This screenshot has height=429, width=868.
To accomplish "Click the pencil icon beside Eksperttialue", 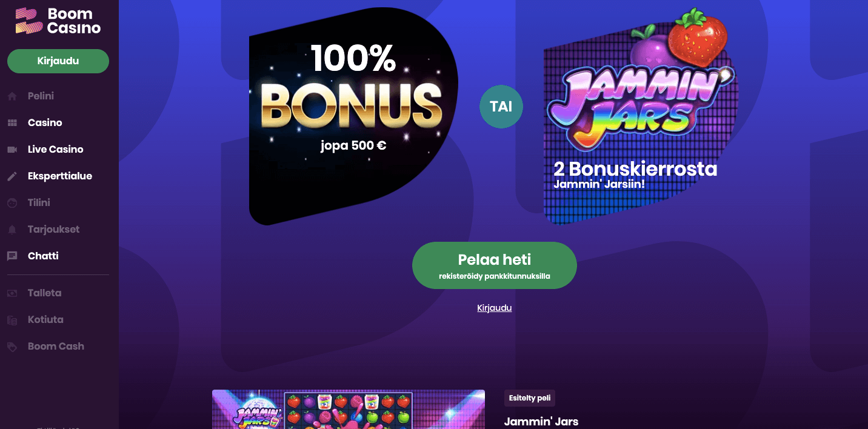I will click(x=12, y=176).
